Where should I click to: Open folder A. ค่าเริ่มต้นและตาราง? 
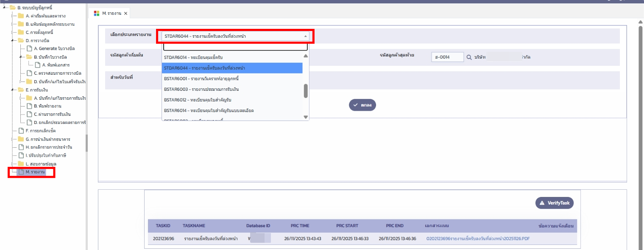point(45,16)
